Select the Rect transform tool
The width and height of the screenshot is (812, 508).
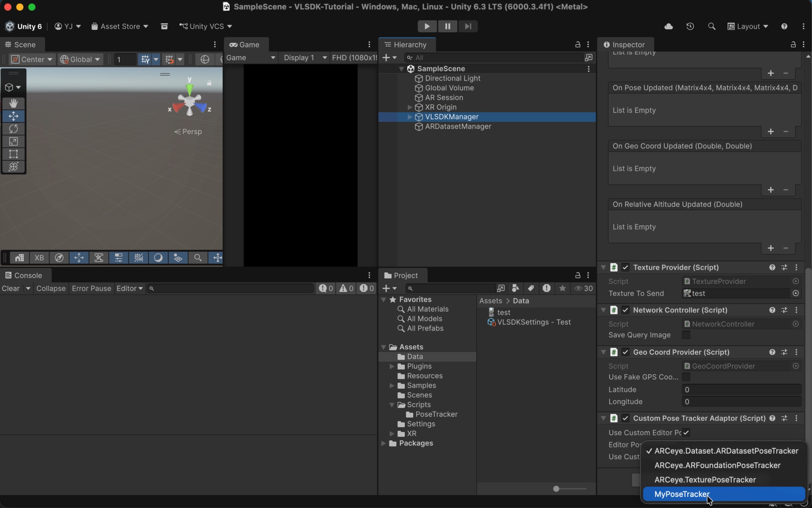coord(14,154)
